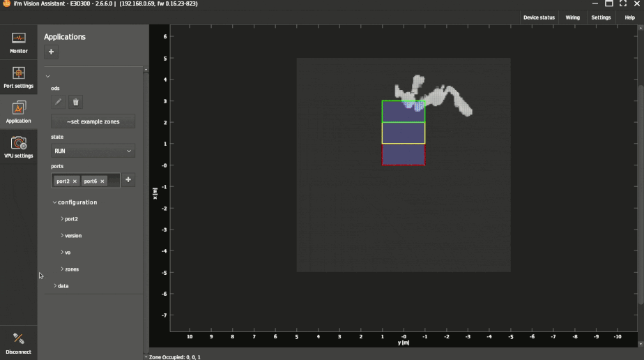Viewport: 644px width, 360px height.
Task: Expand the Zone Occupied status bar
Action: tap(146, 357)
